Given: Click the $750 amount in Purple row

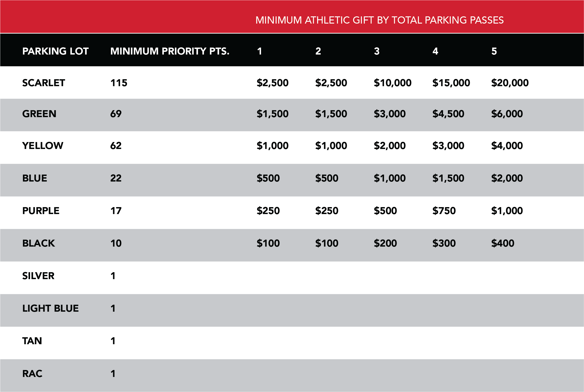Looking at the screenshot, I should tap(444, 211).
